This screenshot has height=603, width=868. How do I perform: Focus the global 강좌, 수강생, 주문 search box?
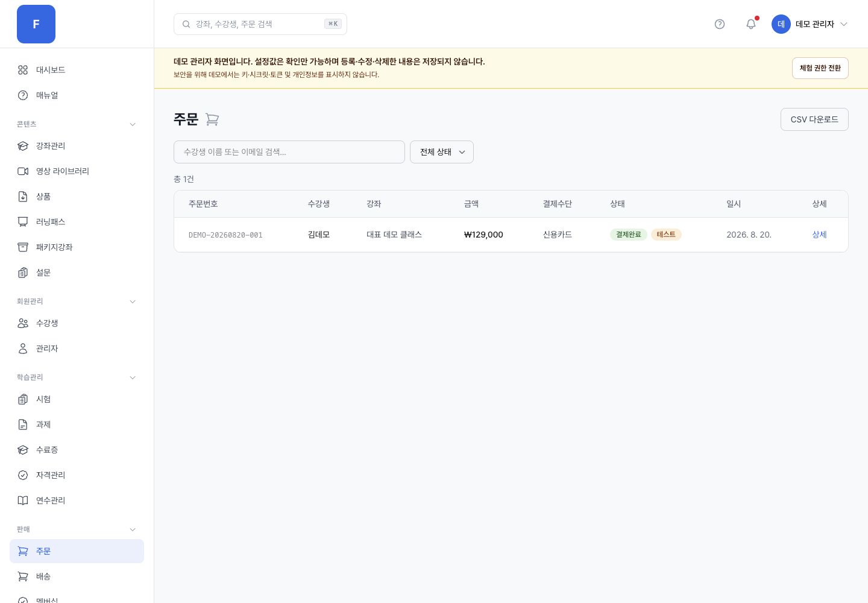tap(260, 24)
